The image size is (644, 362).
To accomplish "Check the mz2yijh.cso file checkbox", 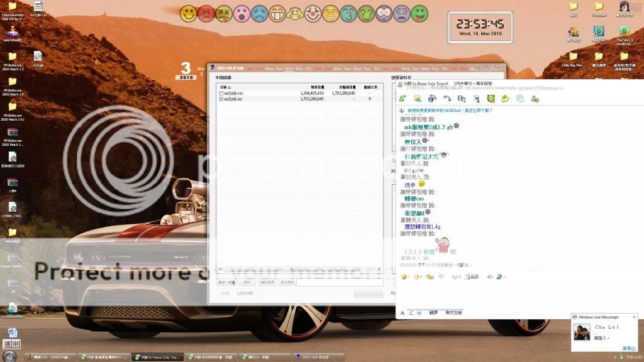I will (221, 93).
